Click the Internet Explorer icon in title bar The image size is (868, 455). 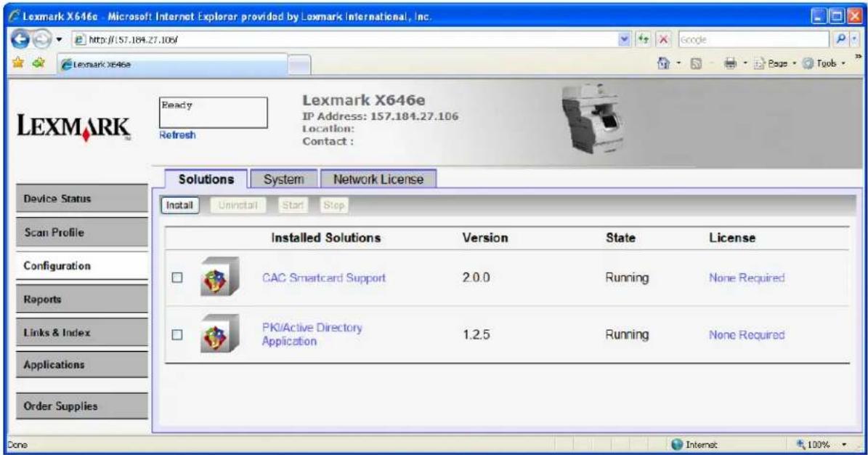click(x=15, y=17)
